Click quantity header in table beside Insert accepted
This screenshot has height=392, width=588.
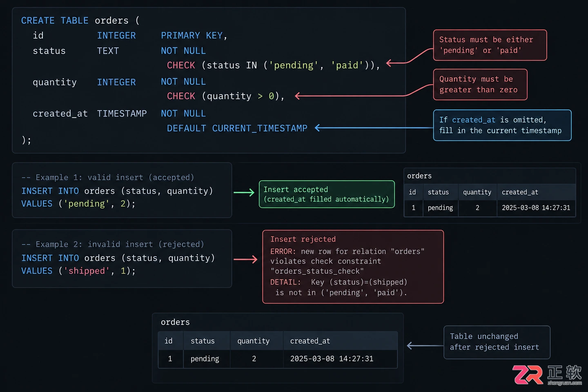[x=477, y=192]
